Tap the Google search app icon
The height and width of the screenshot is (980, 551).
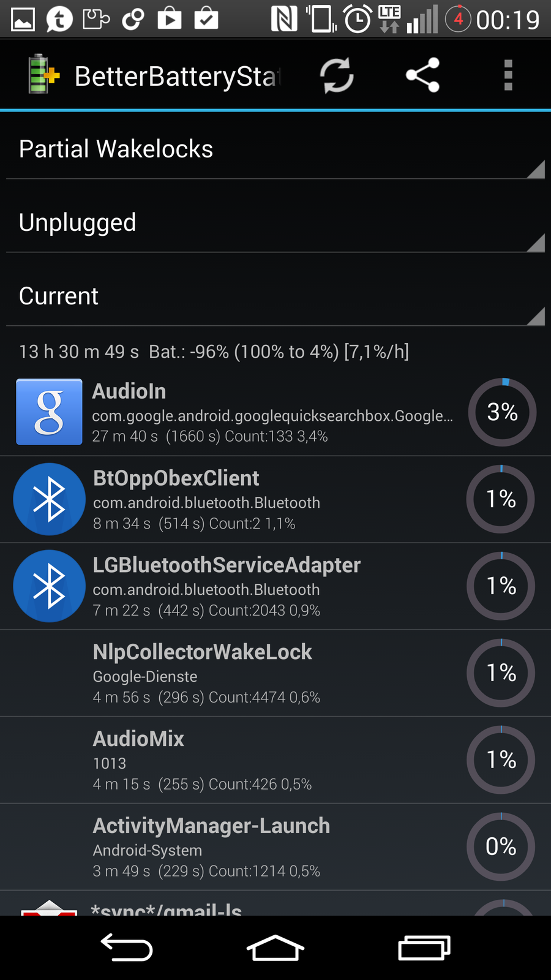click(x=49, y=412)
